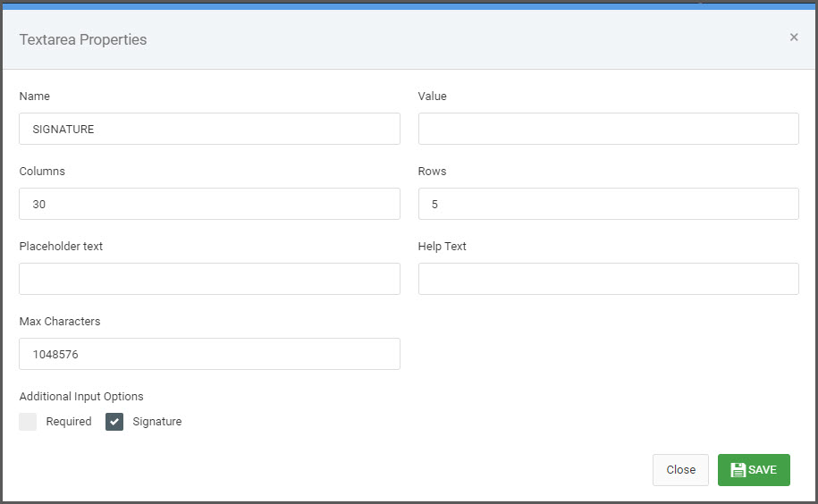
Task: Click the Name field label
Action: tap(35, 96)
